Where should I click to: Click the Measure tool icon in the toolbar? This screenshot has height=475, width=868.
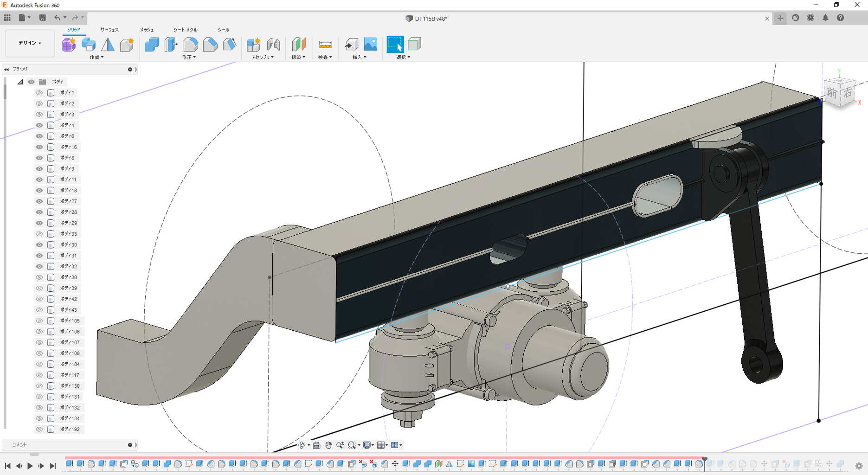pyautogui.click(x=325, y=45)
